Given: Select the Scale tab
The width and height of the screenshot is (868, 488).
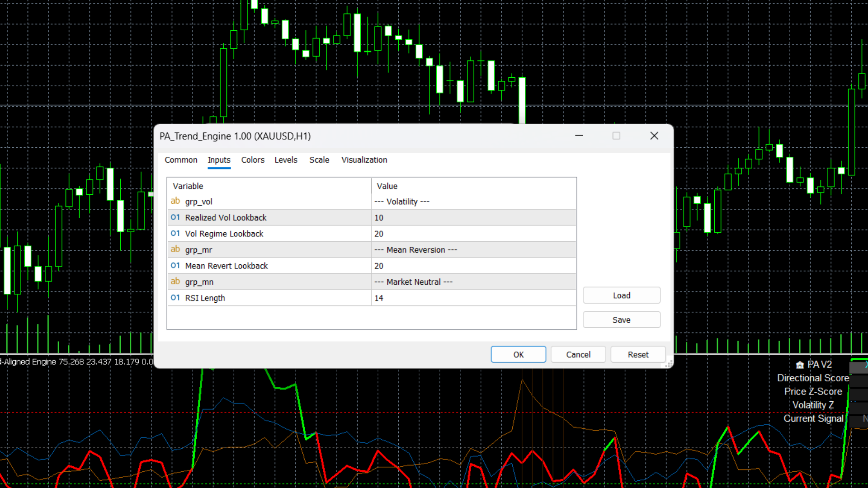Looking at the screenshot, I should [319, 160].
